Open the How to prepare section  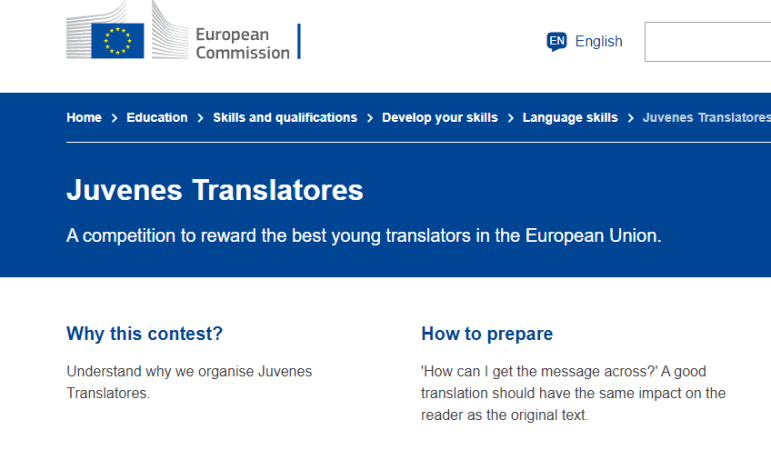[487, 334]
